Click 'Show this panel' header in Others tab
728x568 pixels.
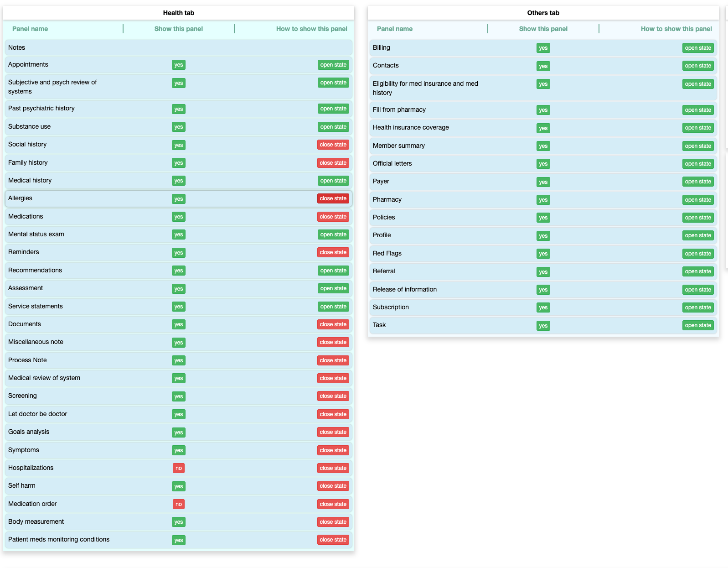point(543,29)
